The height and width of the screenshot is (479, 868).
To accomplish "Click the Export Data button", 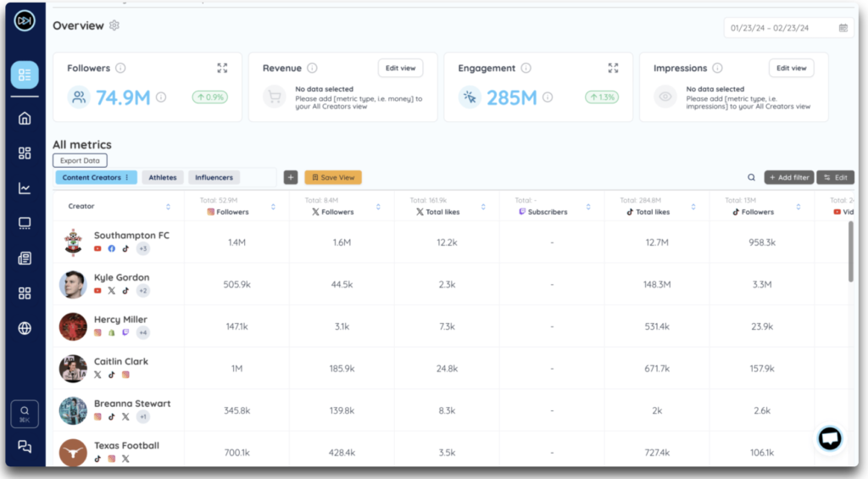I will (80, 160).
